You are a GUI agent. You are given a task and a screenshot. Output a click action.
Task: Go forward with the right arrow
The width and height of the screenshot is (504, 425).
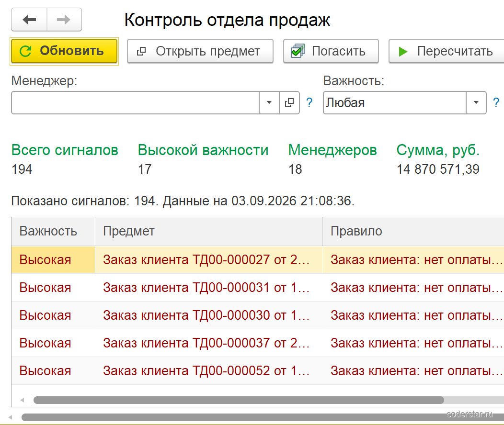(x=64, y=20)
